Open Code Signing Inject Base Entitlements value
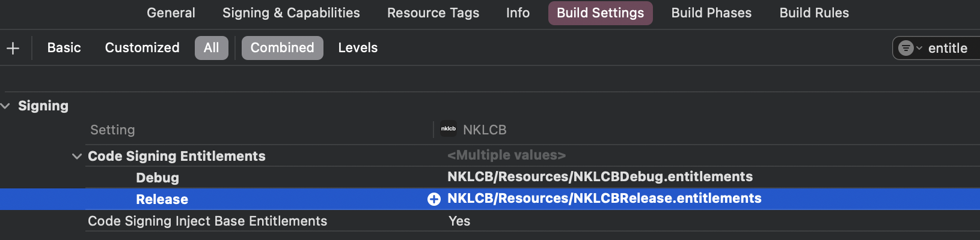 [x=459, y=221]
